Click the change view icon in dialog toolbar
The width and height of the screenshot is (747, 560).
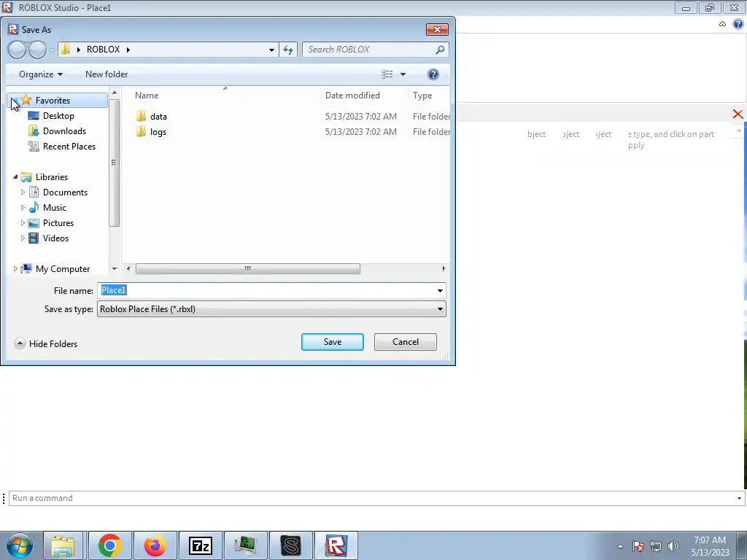387,74
